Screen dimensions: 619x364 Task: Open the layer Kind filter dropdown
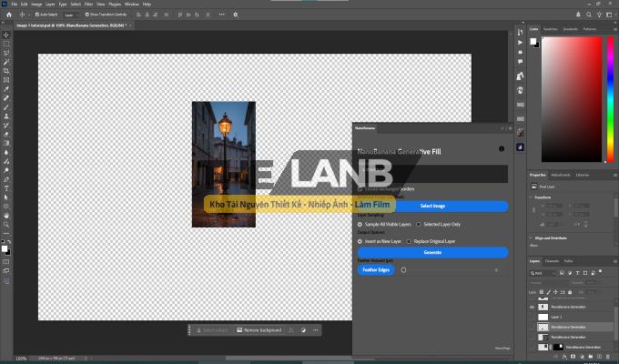click(x=542, y=272)
